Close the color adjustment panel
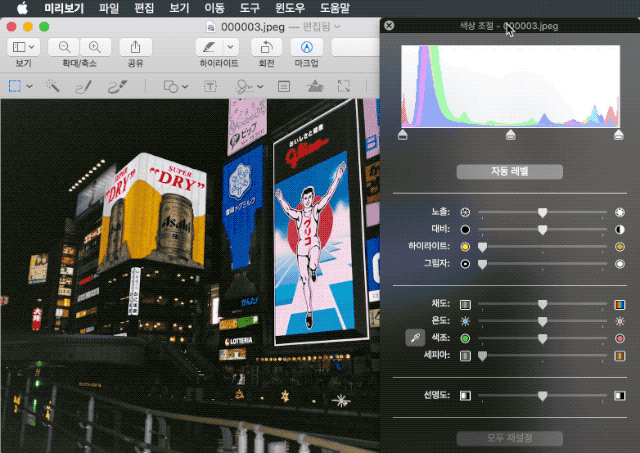The width and height of the screenshot is (640, 453). pyautogui.click(x=389, y=26)
